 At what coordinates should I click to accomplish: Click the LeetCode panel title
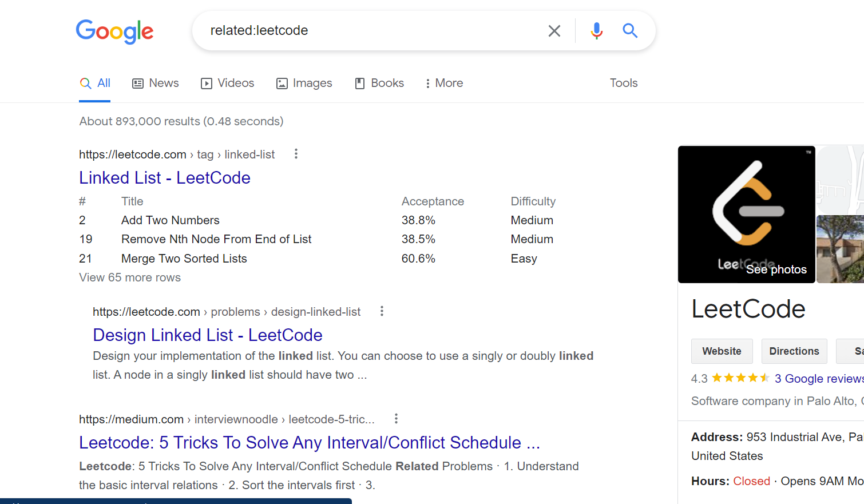(748, 309)
